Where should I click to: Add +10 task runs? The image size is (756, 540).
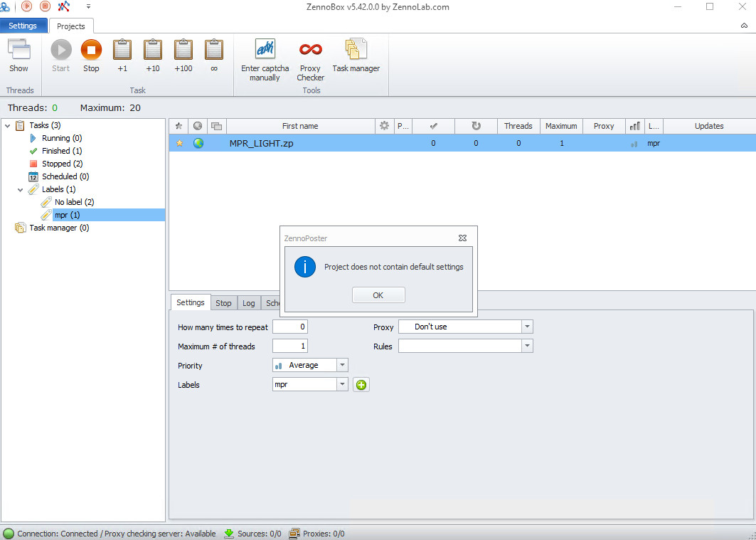[x=153, y=51]
